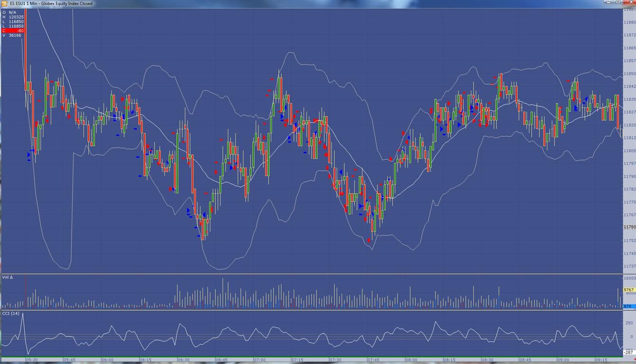Click the yellow 9767 volume value tag
The height and width of the screenshot is (364, 636).
[629, 290]
